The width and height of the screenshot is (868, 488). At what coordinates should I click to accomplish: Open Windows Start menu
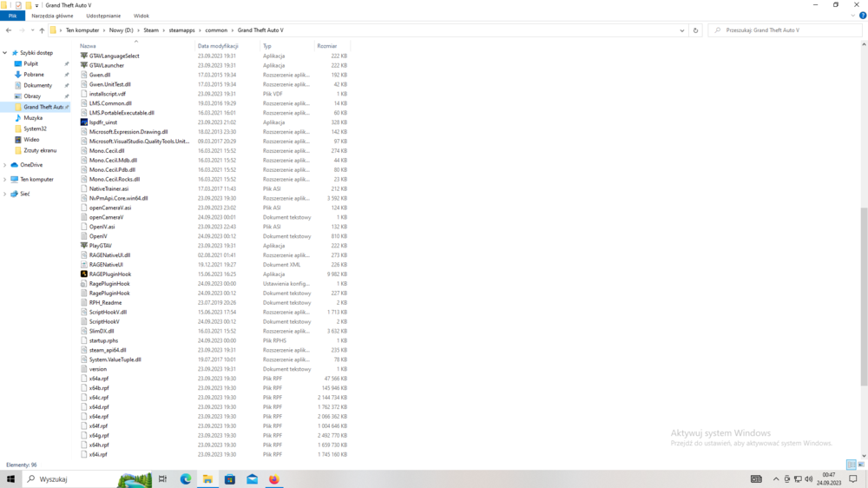(x=10, y=479)
